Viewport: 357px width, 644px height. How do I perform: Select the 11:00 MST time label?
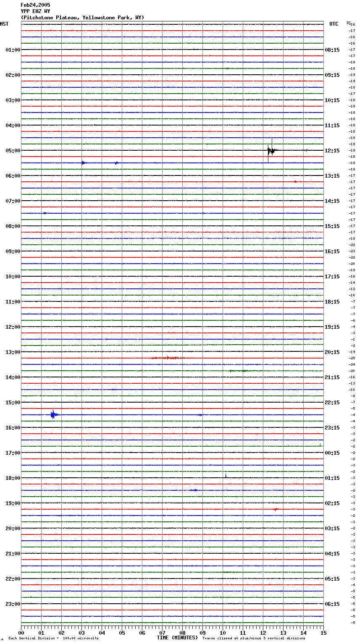13,302
